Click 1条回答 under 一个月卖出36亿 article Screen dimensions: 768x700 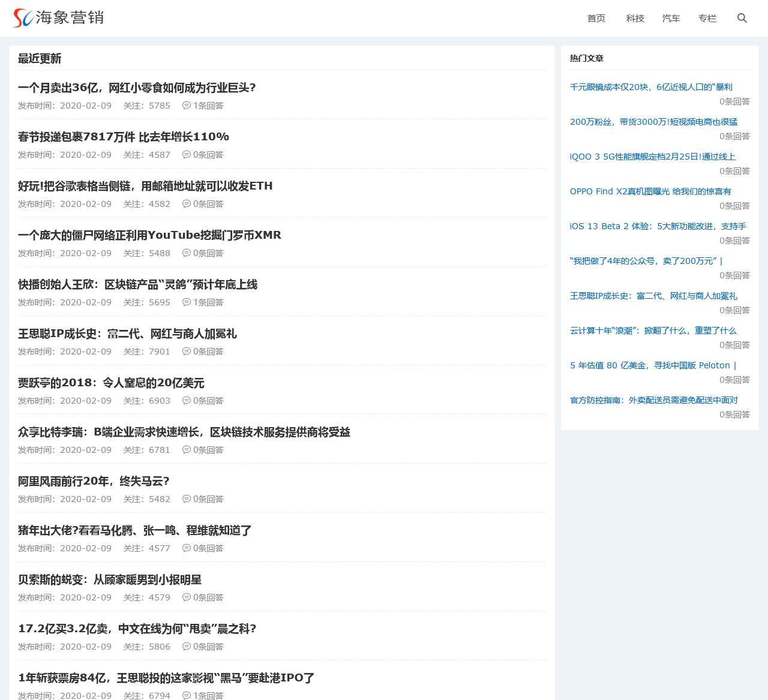coord(208,106)
